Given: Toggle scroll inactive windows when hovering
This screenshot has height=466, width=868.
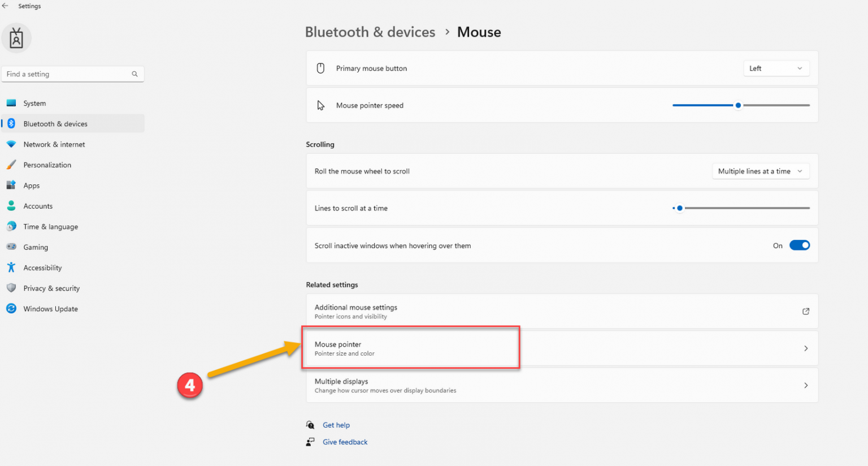Looking at the screenshot, I should point(800,245).
